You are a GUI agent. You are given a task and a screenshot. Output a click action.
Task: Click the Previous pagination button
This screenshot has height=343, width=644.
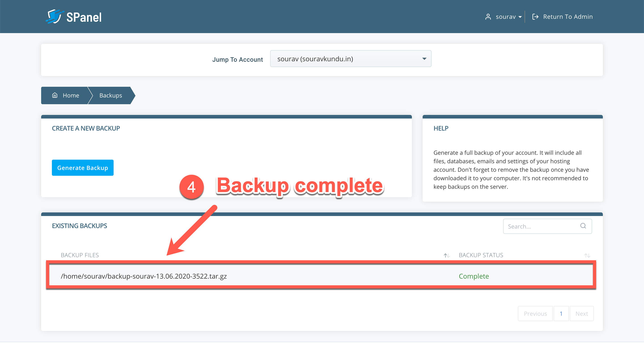click(535, 313)
